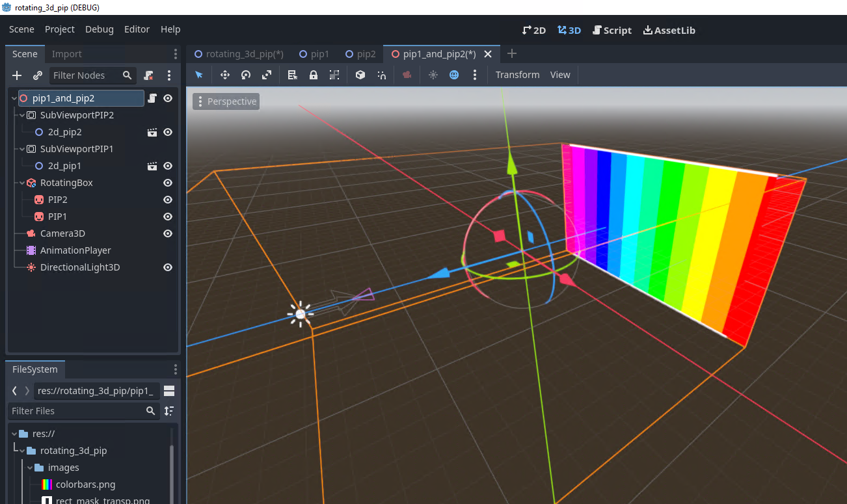Activate Select Mode arrow tool
The height and width of the screenshot is (504, 847).
199,75
